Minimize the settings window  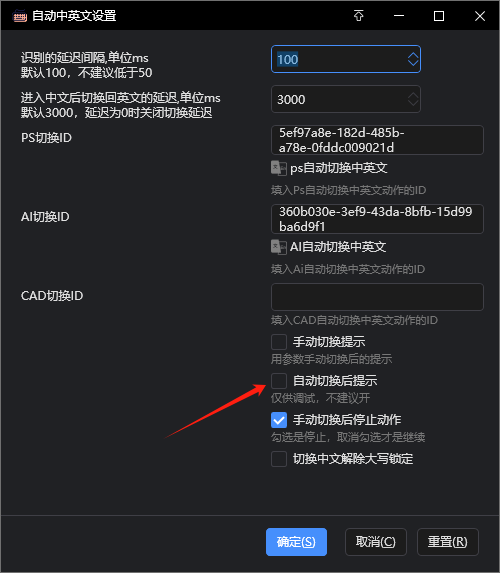point(399,16)
